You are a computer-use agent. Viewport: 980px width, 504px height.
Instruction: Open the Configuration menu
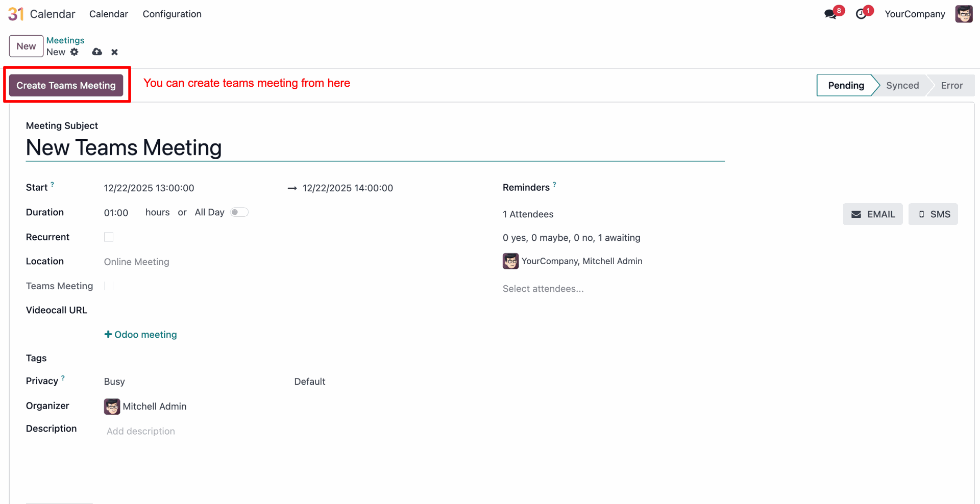coord(172,14)
